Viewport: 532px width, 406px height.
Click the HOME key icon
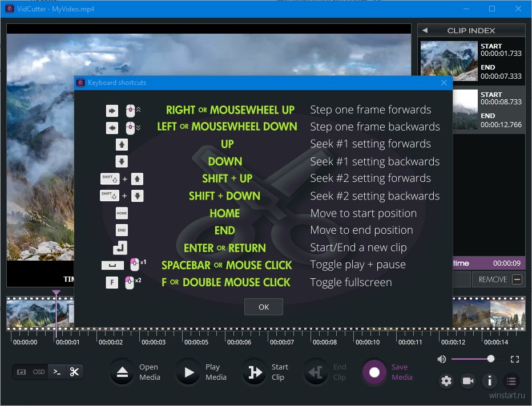tap(122, 213)
